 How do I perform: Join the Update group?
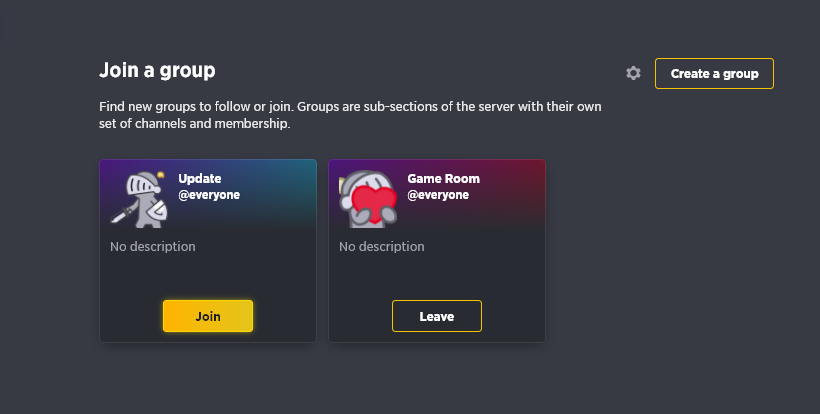pos(208,316)
